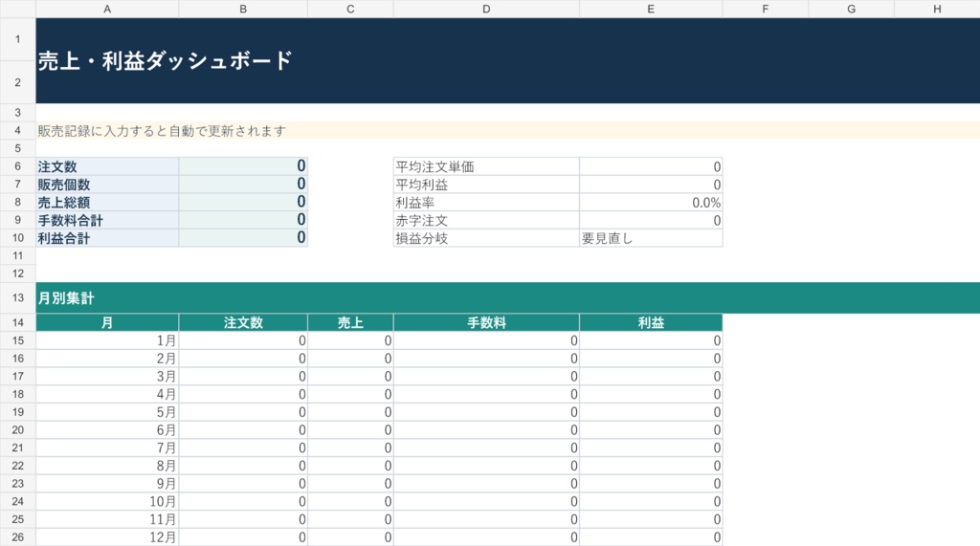Click the 売上 table header
980x546 pixels.
pos(350,322)
